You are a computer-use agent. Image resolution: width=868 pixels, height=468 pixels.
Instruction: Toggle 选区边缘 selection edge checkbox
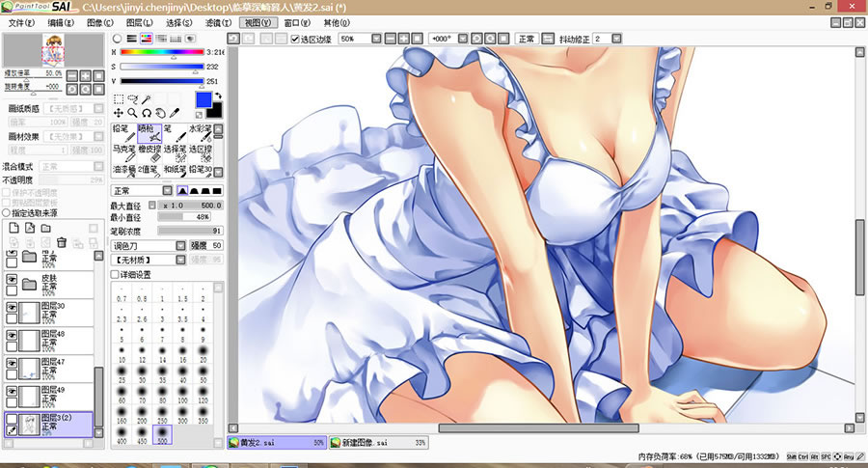pos(295,39)
